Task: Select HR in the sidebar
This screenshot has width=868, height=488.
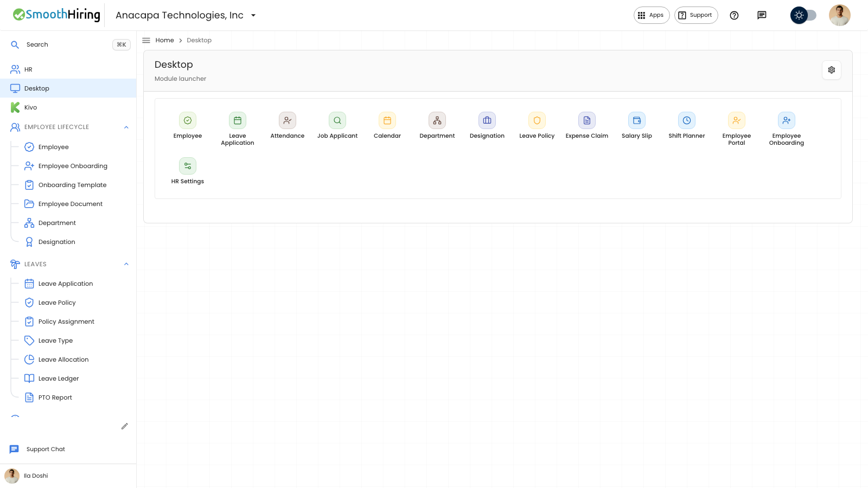Action: point(68,69)
